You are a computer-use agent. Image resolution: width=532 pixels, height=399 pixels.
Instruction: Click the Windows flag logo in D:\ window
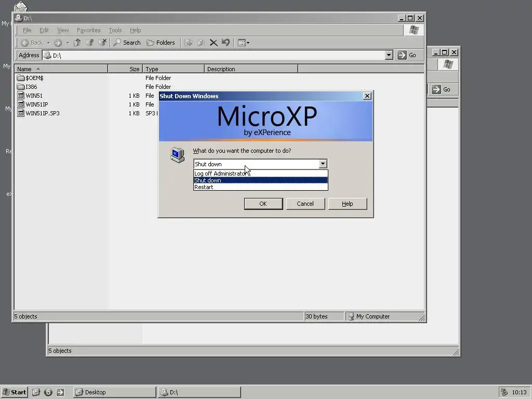pyautogui.click(x=414, y=30)
